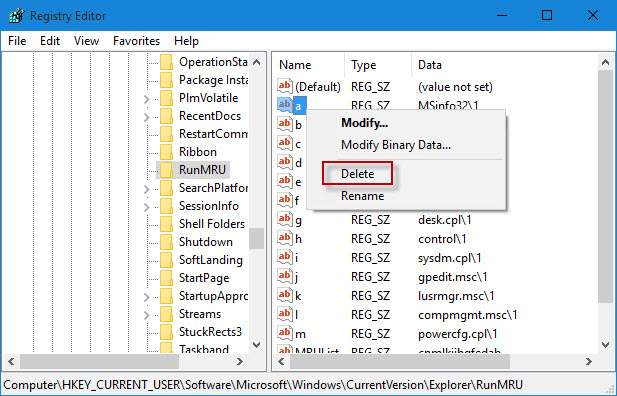Click the StuckRects3 folder icon

pyautogui.click(x=166, y=332)
